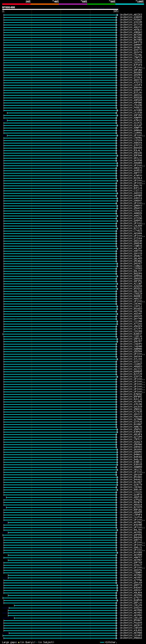Image resolution: width=146 pixels, height=644 pixels.
Task: Click the white query sequence bar
Action: [x=60, y=10]
